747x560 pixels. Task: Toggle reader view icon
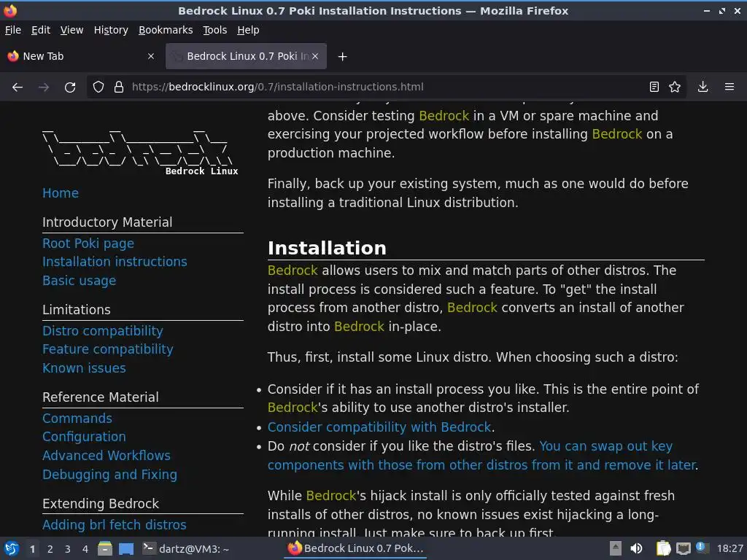click(654, 87)
